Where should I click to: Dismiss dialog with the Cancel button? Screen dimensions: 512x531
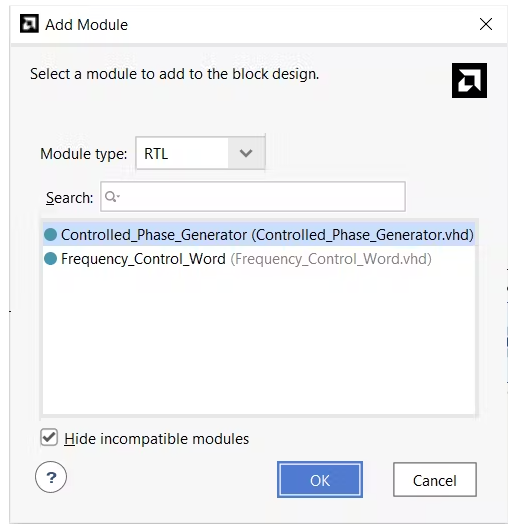[435, 480]
